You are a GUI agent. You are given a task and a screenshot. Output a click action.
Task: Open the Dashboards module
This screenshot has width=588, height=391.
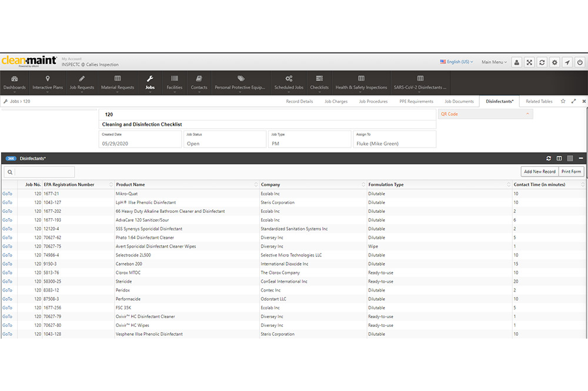click(15, 82)
